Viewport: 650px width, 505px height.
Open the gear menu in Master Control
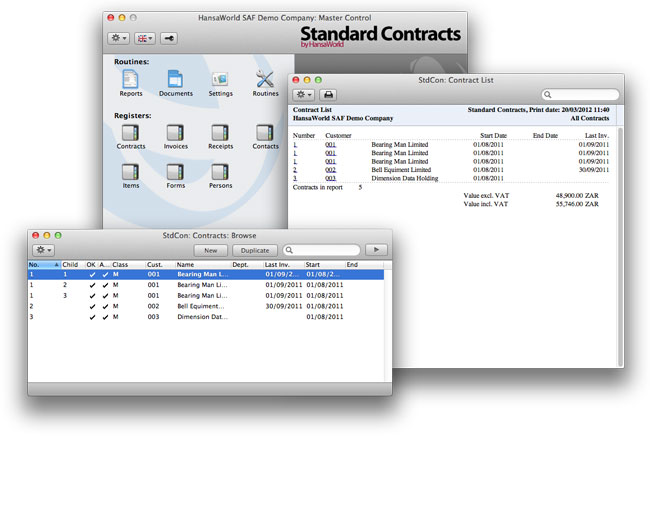119,38
